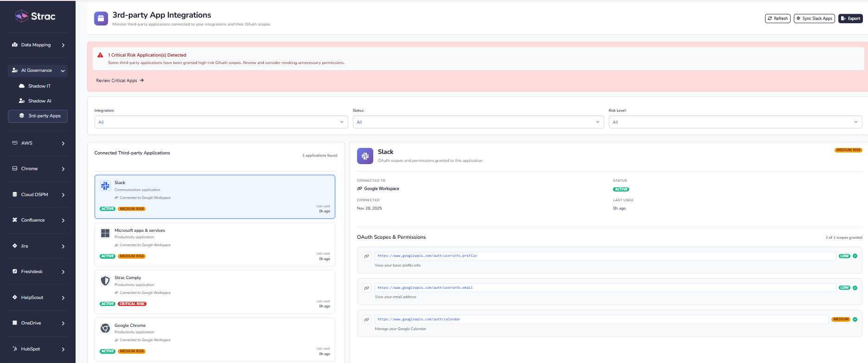Click MEDIUM RISK badge in Slack detail header
The height and width of the screenshot is (363, 868).
pos(849,150)
